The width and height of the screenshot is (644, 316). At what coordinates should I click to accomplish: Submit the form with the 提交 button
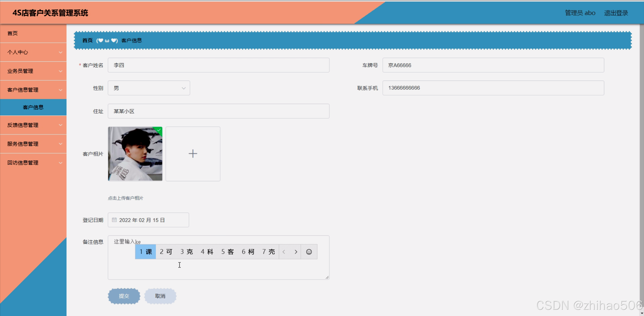click(x=124, y=296)
